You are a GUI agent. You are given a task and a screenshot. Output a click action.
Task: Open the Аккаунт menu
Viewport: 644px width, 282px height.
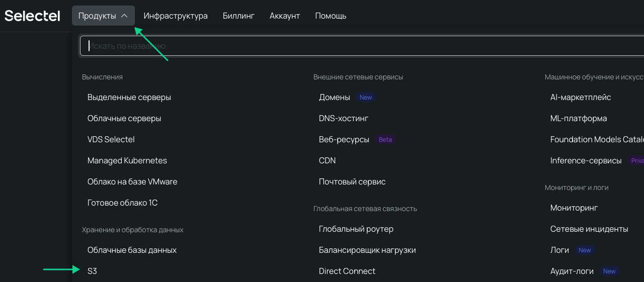pyautogui.click(x=285, y=16)
